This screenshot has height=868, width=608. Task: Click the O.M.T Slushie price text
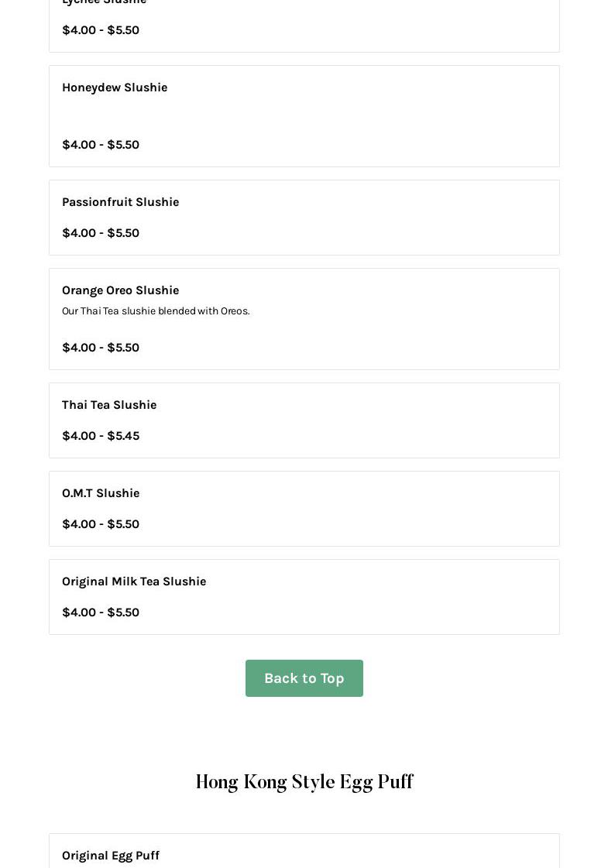point(101,524)
